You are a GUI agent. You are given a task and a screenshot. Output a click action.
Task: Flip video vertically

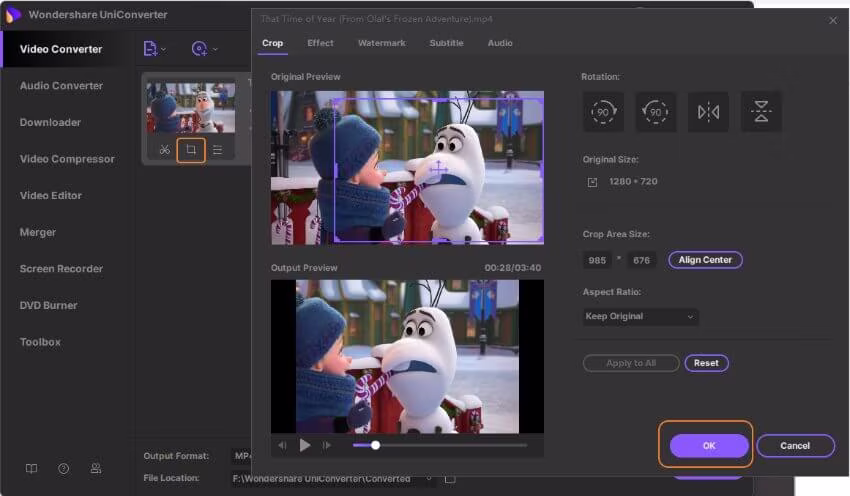761,112
